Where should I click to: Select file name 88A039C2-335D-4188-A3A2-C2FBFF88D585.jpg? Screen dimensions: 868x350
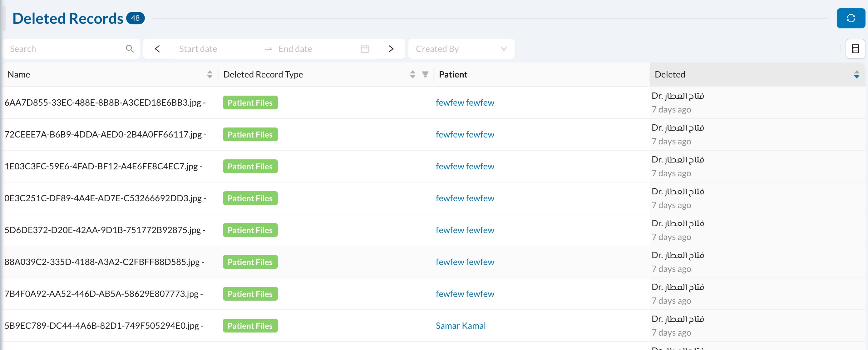pos(102,262)
